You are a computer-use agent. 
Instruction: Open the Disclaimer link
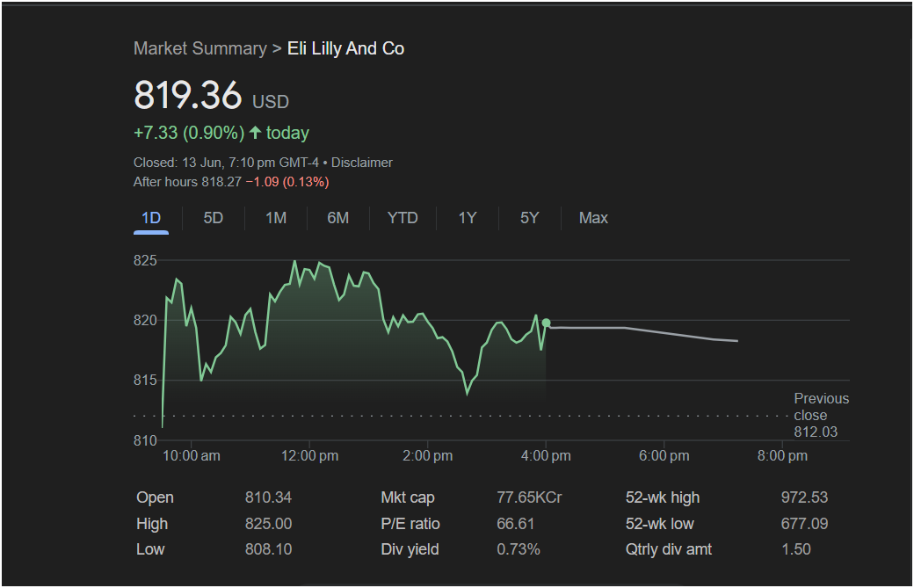point(362,163)
